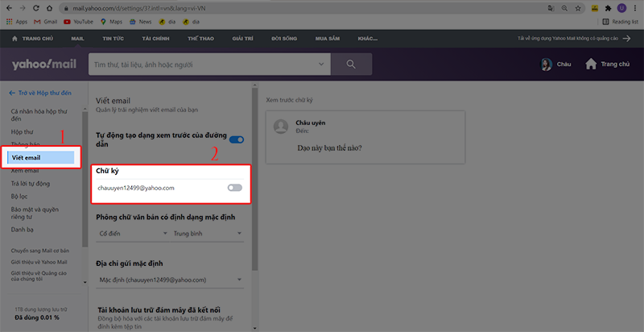The image size is (644, 332).
Task: Open Bộ lọc settings section
Action: pyautogui.click(x=19, y=197)
